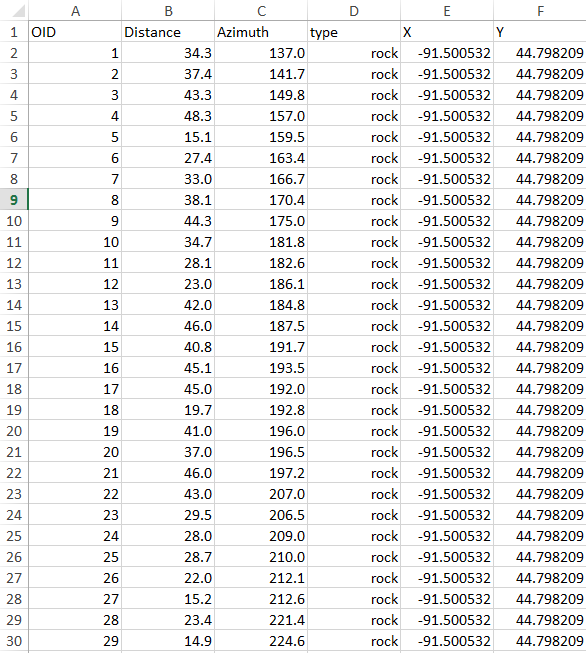586x653 pixels.
Task: Select Azimuth cell 159.5
Action: [x=261, y=137]
